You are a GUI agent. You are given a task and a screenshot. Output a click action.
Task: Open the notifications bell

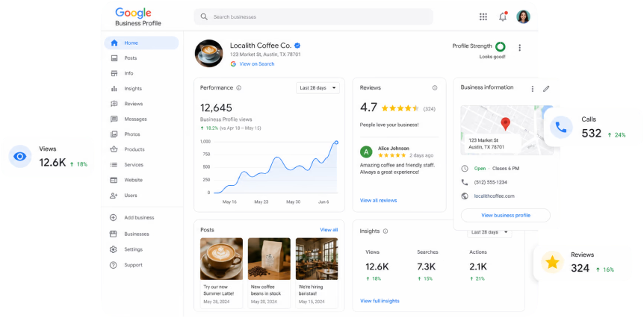click(503, 17)
